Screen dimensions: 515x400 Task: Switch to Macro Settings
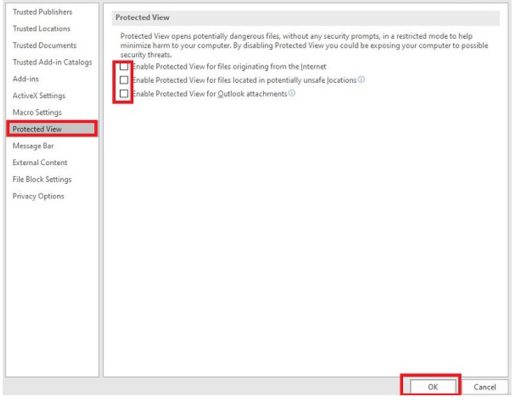[x=37, y=112]
